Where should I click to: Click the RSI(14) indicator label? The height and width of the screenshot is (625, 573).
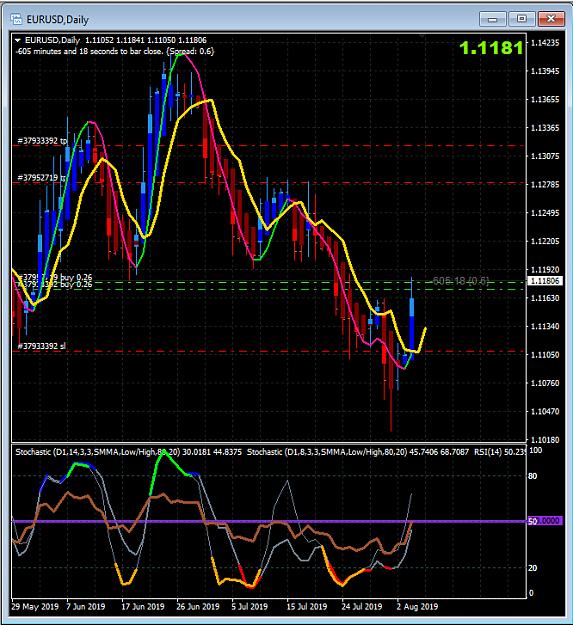[500, 452]
